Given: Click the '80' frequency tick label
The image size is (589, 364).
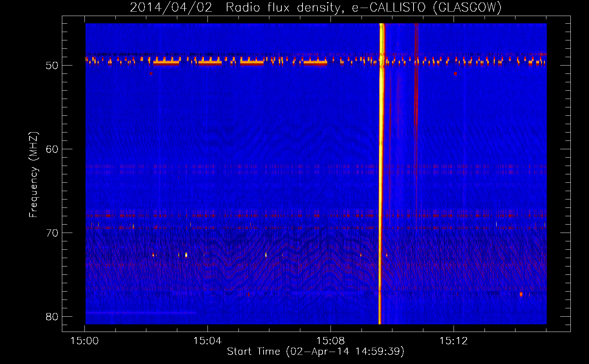Looking at the screenshot, I should [x=52, y=317].
